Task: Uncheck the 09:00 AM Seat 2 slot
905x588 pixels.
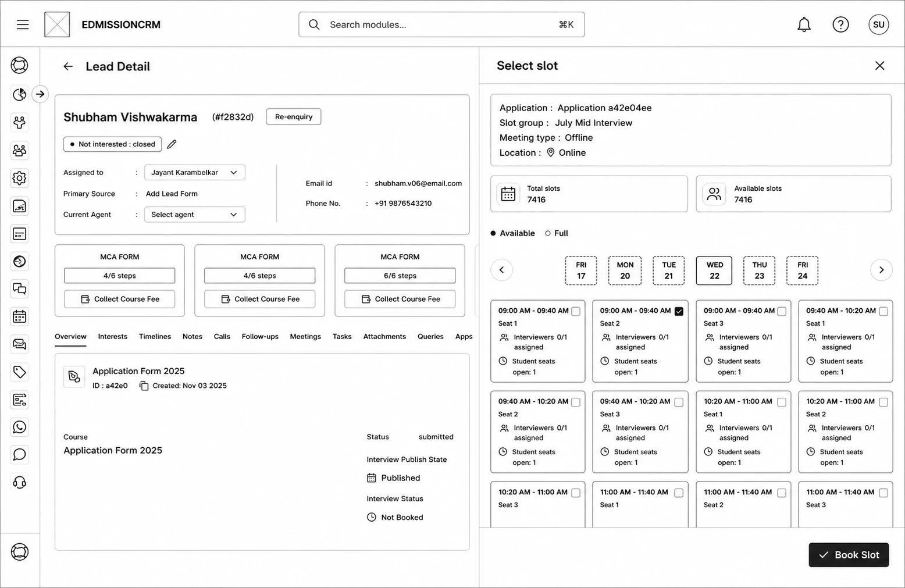Action: [x=679, y=311]
